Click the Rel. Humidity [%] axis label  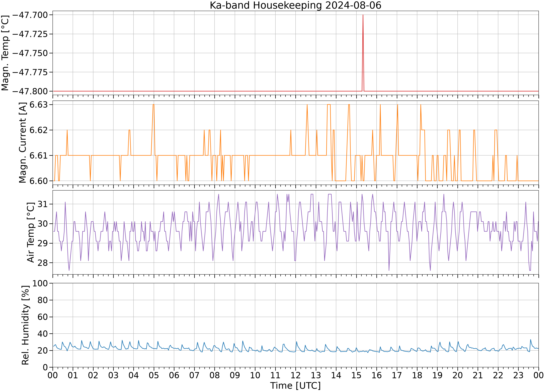(25, 325)
